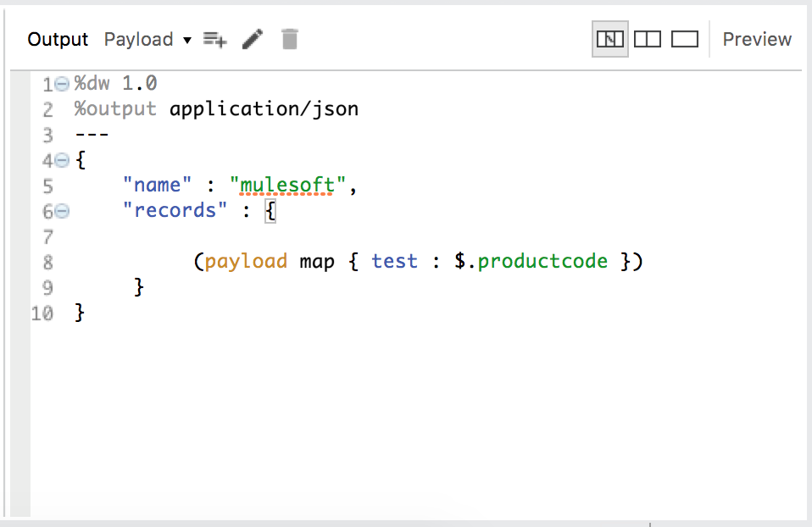Image resolution: width=812 pixels, height=527 pixels.
Task: Click the underlined "mulesoft" string
Action: (287, 186)
